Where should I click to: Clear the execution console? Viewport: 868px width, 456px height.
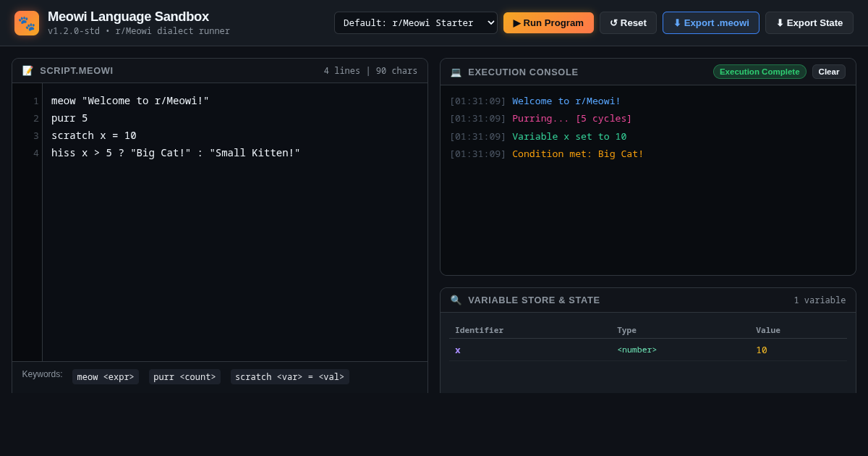click(829, 72)
